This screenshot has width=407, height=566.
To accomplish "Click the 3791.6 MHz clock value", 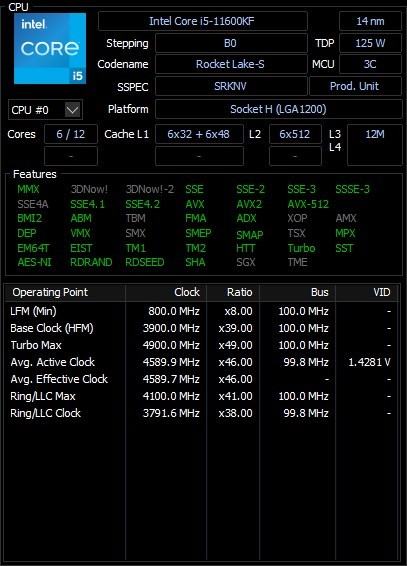I will pos(171,413).
